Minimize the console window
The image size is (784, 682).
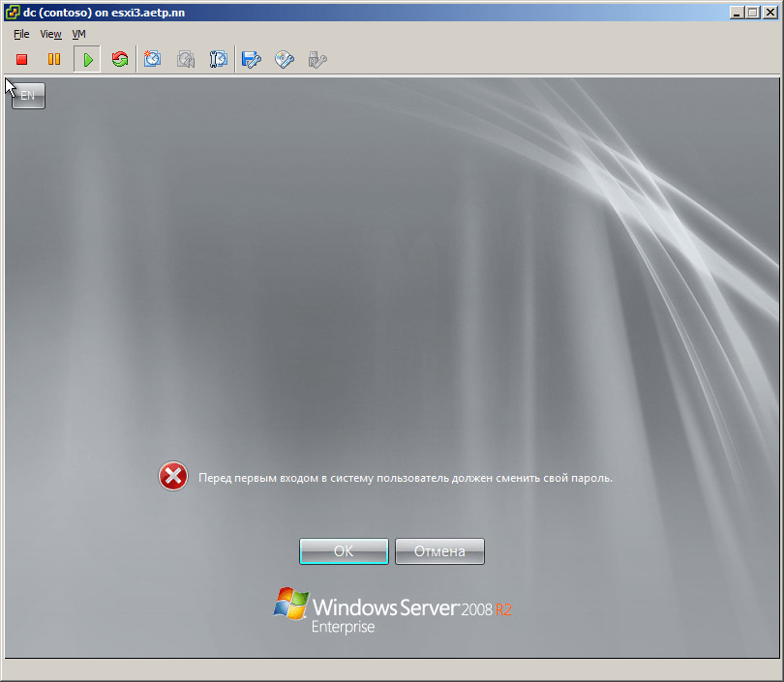coord(736,13)
